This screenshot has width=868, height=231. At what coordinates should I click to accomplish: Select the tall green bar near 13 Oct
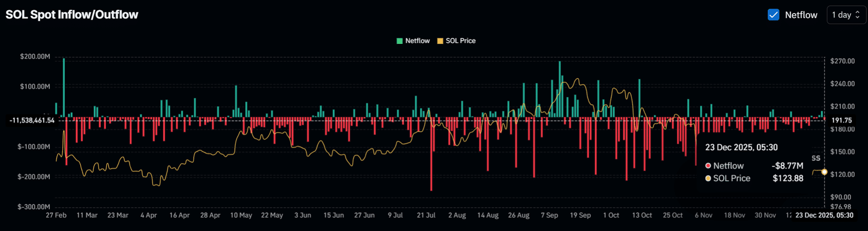coord(640,98)
